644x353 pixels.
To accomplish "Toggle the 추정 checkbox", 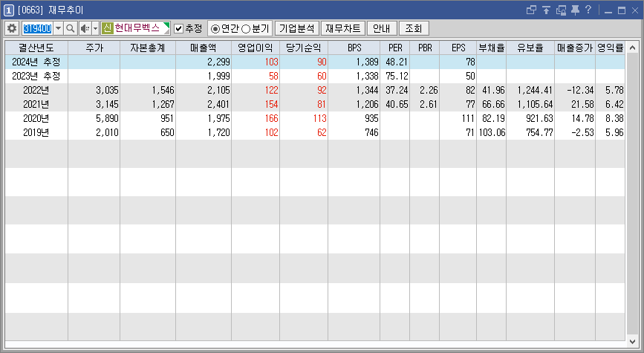I will 179,28.
